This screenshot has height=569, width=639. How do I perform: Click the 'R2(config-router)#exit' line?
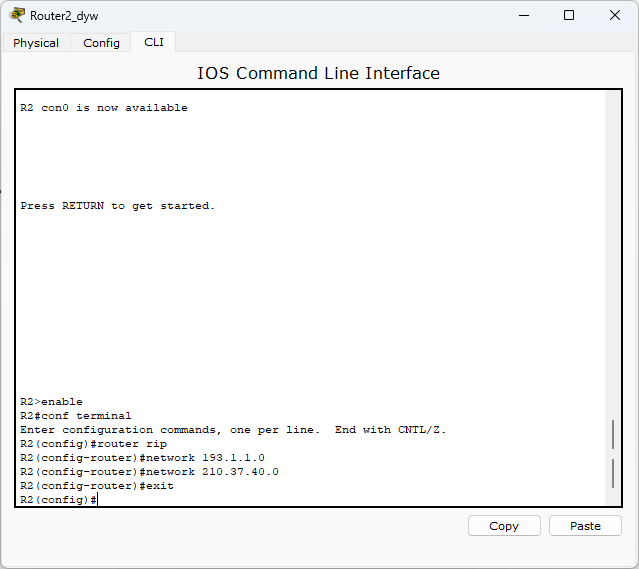coord(97,486)
